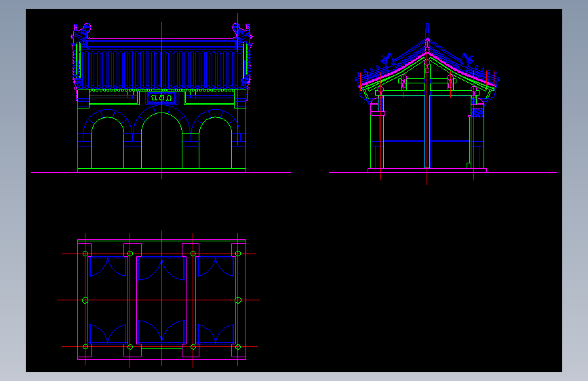Select the tiled roof surface of the front elevation
Viewport: 588px width, 381px height.
[161, 70]
